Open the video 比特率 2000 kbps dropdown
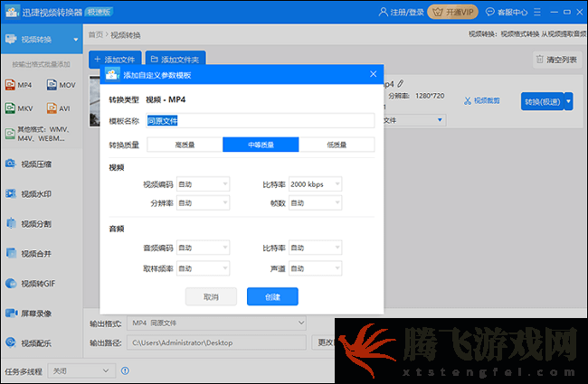 (315, 184)
